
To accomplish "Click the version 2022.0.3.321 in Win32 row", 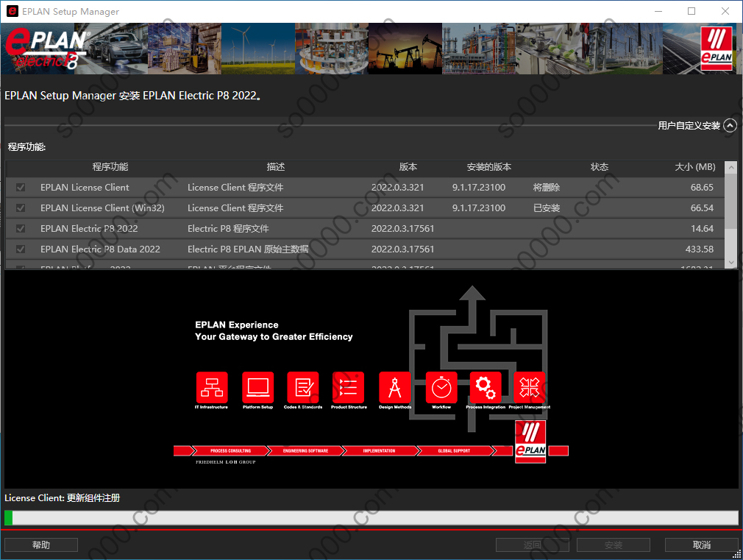I will pyautogui.click(x=397, y=208).
